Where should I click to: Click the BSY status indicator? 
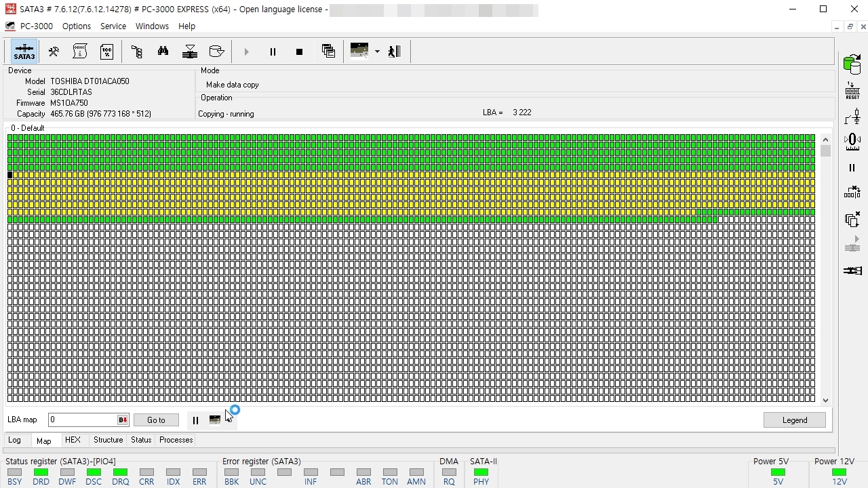[x=14, y=472]
